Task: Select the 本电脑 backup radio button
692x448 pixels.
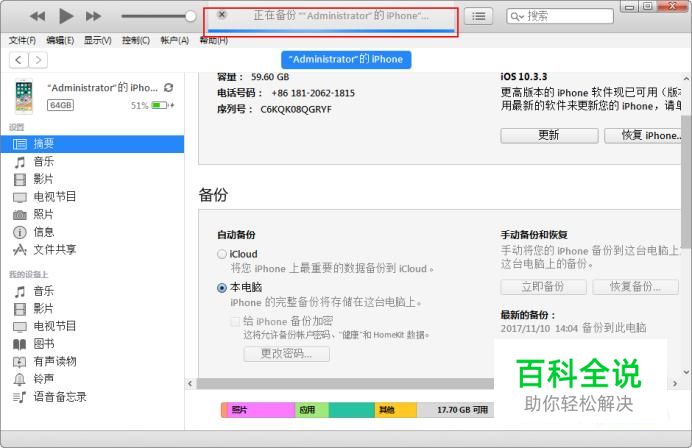Action: click(222, 288)
